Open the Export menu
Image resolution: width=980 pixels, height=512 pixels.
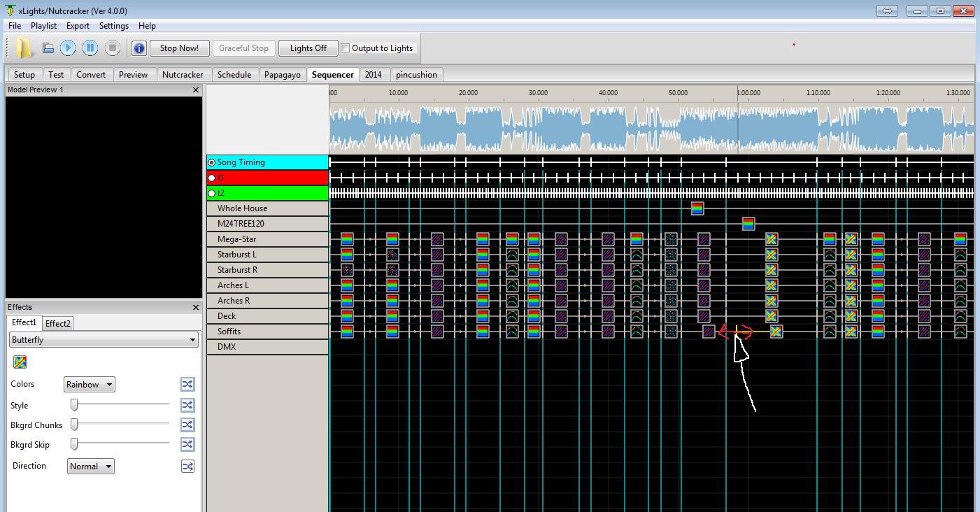coord(78,26)
